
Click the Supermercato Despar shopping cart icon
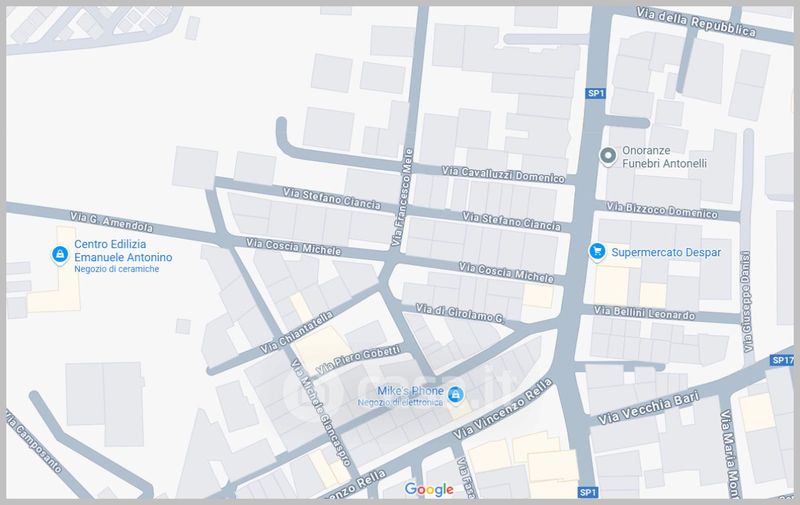[597, 251]
